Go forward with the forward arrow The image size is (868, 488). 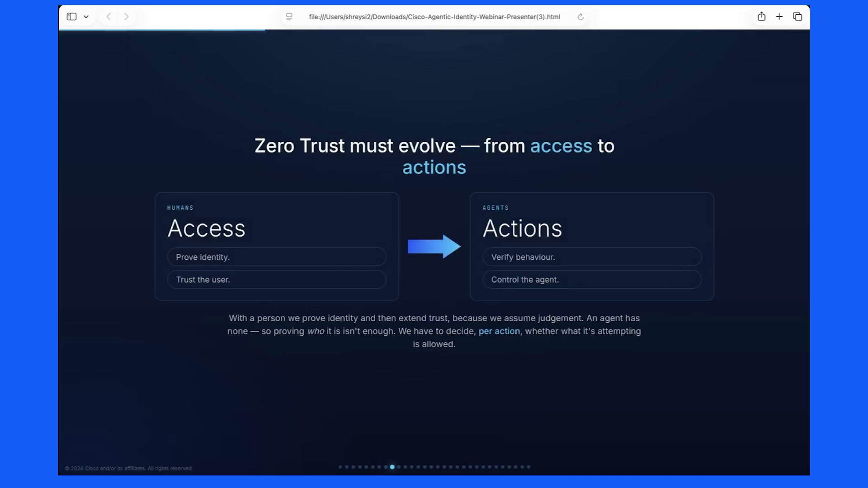127,17
